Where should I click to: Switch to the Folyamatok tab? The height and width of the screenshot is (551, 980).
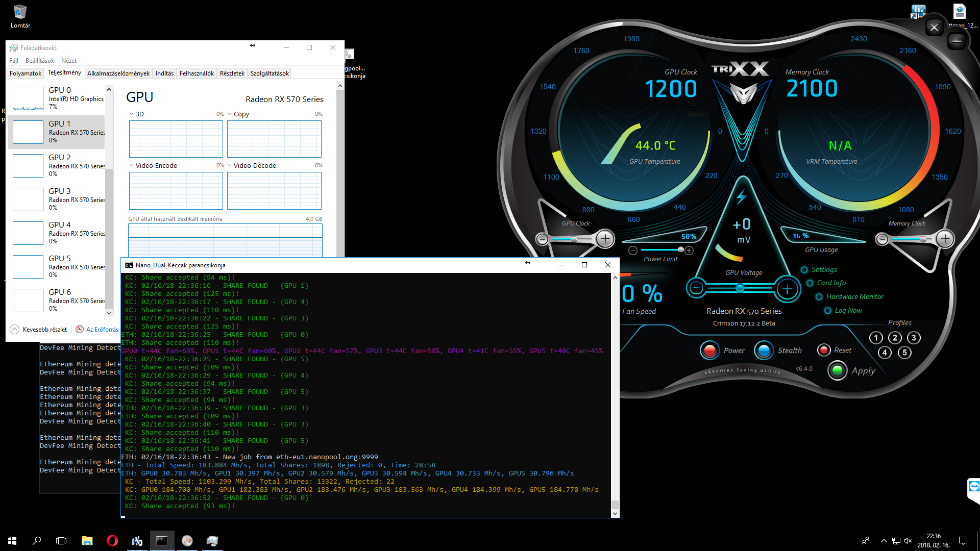26,73
